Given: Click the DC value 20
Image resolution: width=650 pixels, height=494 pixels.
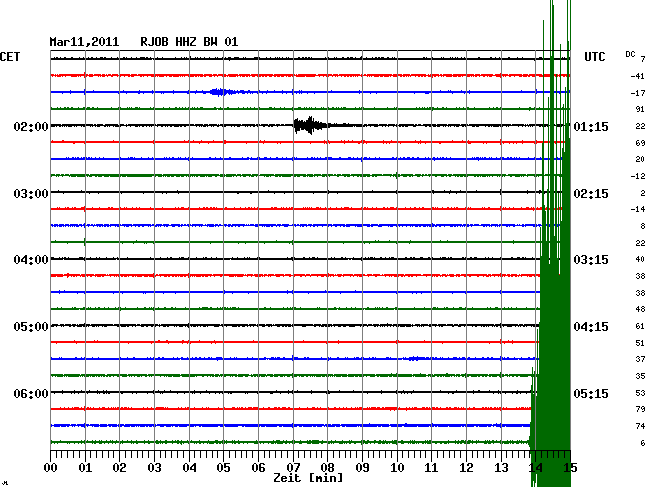Looking at the screenshot, I should (640, 159).
